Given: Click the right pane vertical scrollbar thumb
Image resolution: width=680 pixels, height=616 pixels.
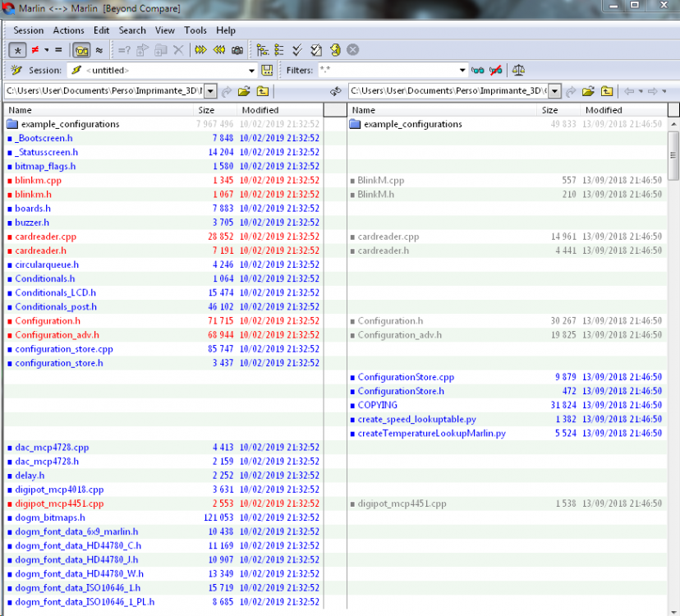Looking at the screenshot, I should 673,155.
